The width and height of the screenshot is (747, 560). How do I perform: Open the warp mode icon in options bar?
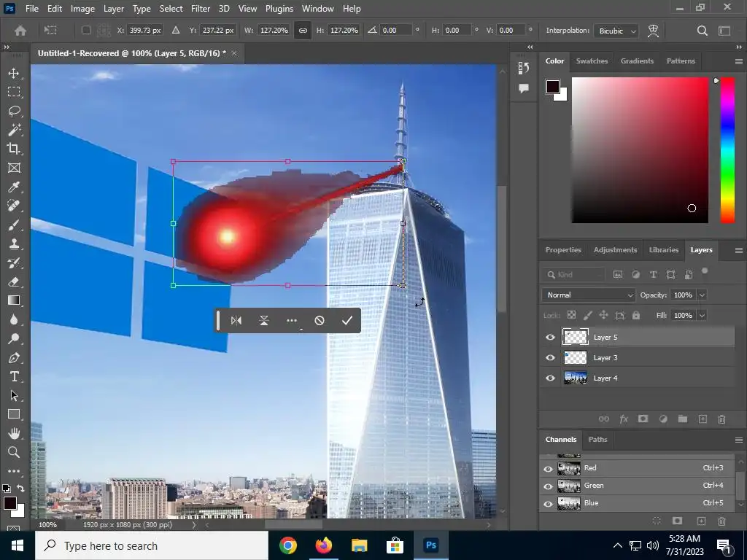click(653, 31)
